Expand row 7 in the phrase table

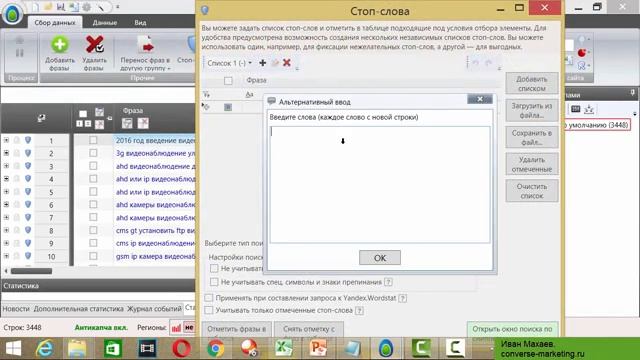pos(6,217)
